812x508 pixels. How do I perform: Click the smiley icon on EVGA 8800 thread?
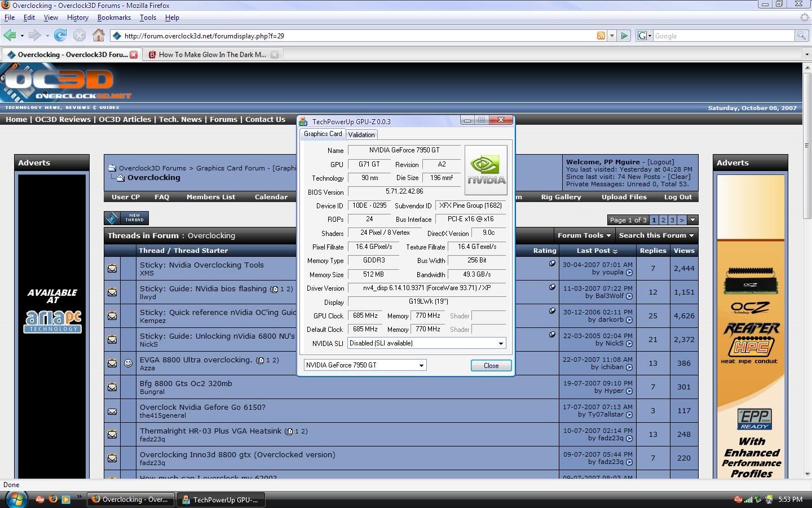128,364
